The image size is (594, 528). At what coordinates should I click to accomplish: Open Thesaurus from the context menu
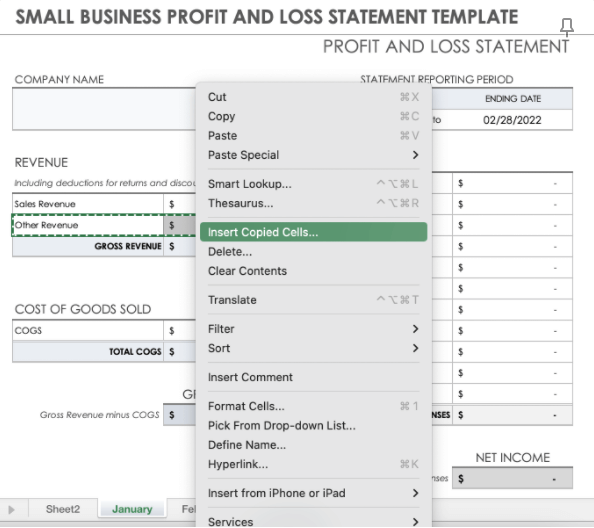click(x=313, y=203)
